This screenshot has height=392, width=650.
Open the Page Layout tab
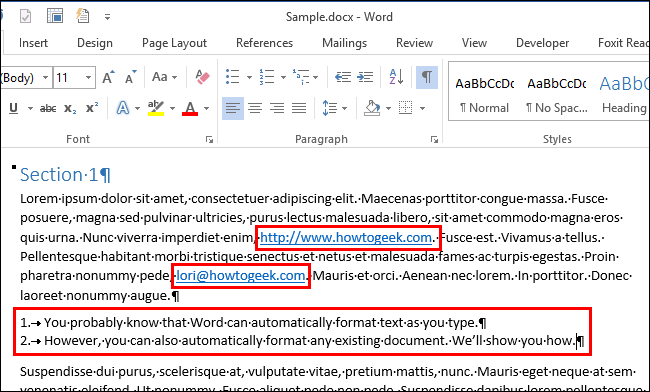[x=175, y=43]
